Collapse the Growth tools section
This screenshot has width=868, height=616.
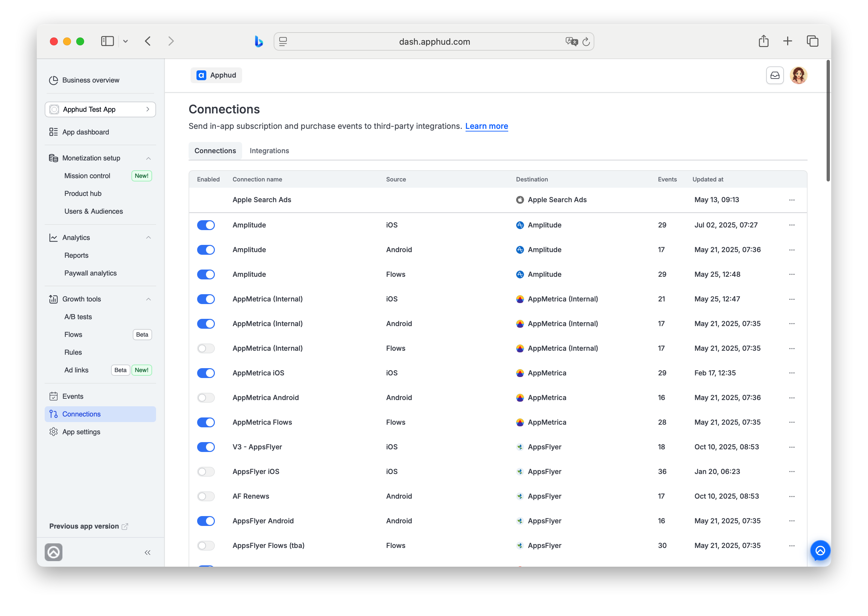148,299
